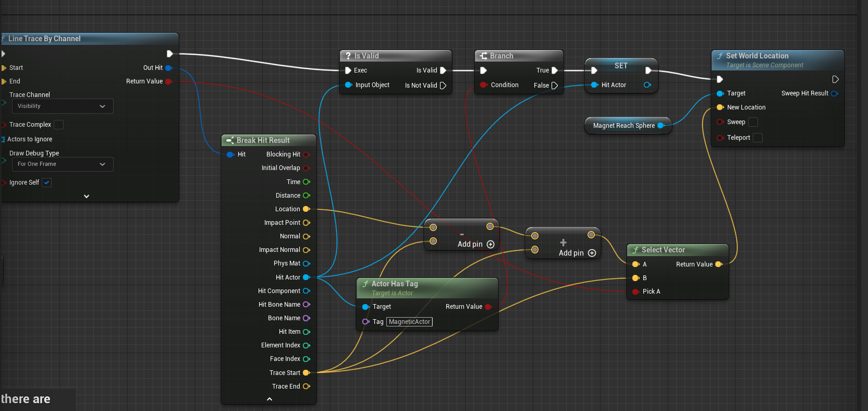Open the Trace Channel Visibility dropdown
Image resolution: width=868 pixels, height=411 pixels.
coord(62,106)
